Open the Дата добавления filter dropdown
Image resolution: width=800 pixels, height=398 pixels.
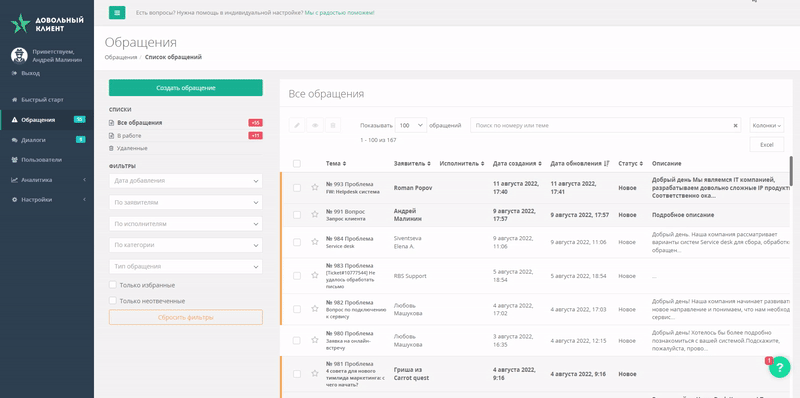tap(186, 181)
